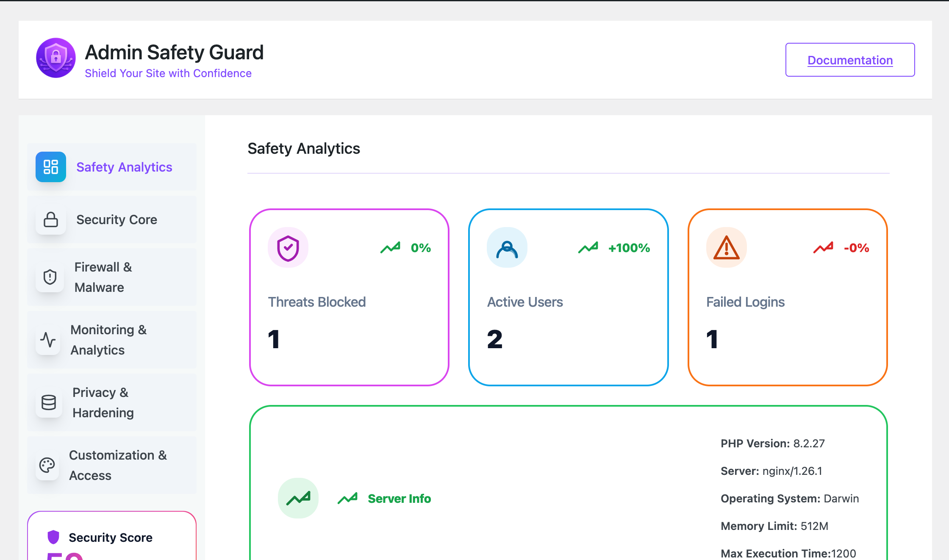The image size is (949, 560).
Task: Click the Active Users person icon
Action: click(x=507, y=247)
